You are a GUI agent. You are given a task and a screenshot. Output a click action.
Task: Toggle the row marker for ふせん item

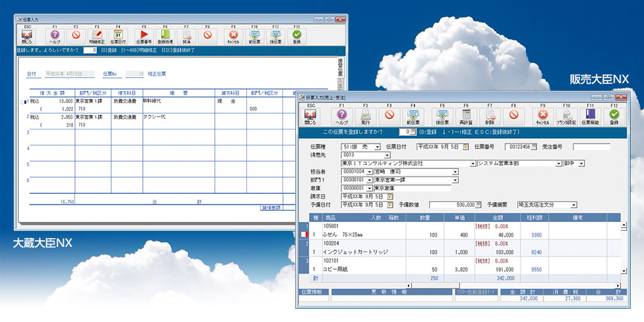click(x=304, y=235)
